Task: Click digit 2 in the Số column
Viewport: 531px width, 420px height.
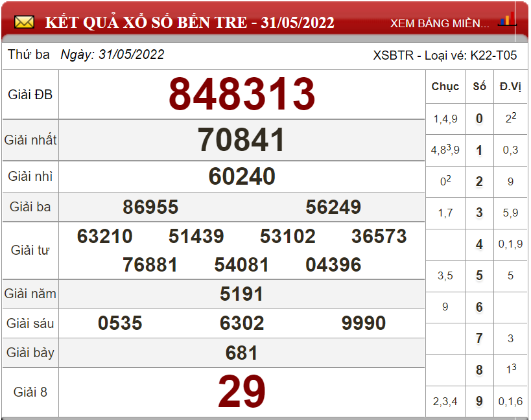Action: click(479, 181)
